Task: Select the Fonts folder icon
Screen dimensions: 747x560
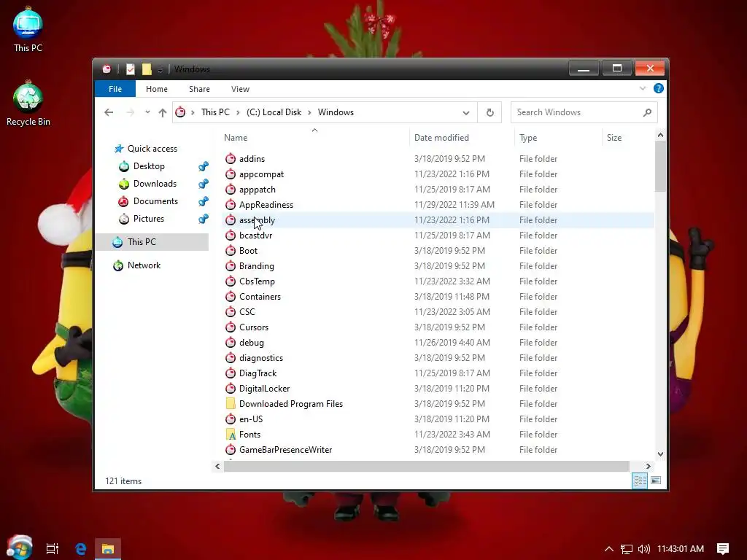Action: click(x=231, y=435)
